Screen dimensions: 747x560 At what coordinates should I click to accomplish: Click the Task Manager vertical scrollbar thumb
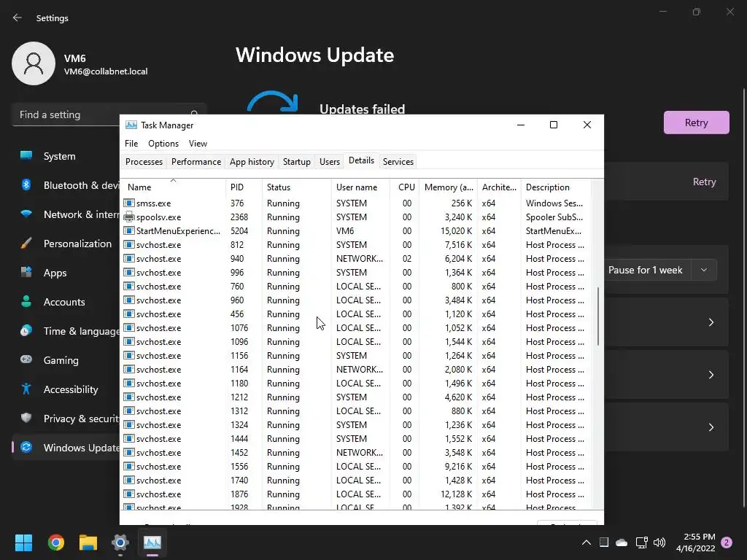pyautogui.click(x=598, y=316)
